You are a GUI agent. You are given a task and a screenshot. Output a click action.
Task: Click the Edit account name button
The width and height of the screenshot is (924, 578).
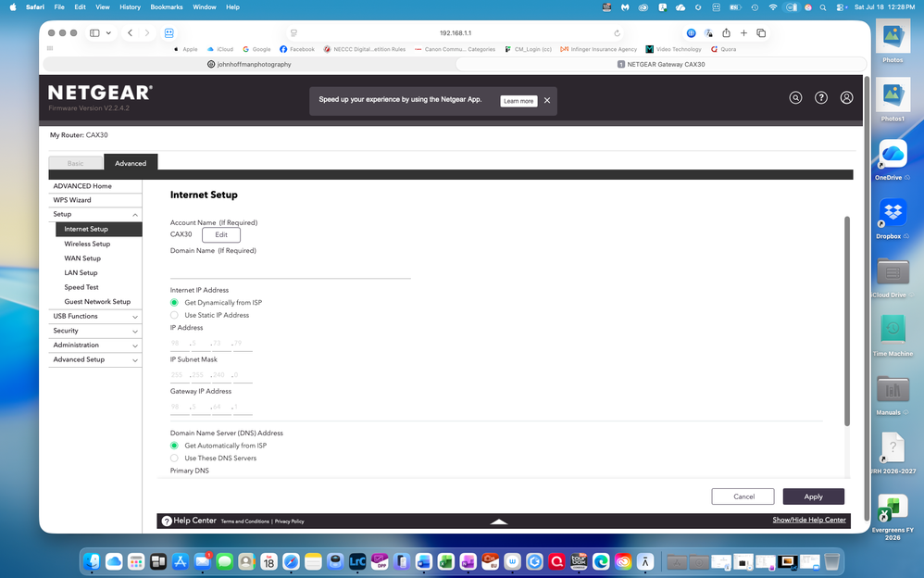tap(221, 234)
